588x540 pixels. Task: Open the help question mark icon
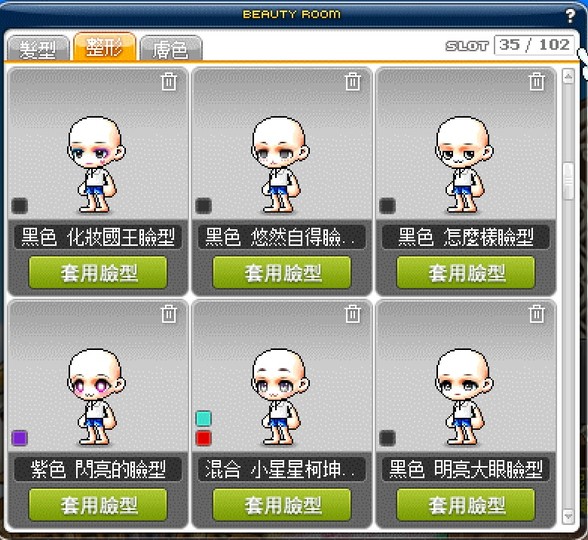pos(570,16)
